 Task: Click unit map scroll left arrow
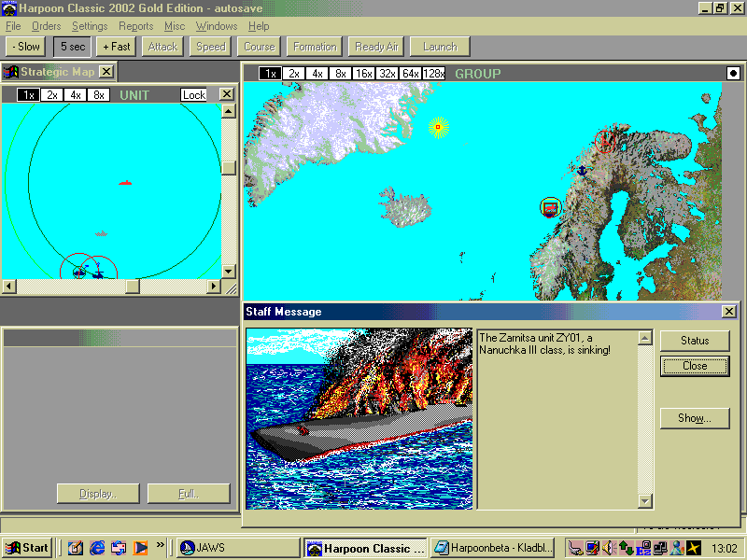tap(9, 287)
